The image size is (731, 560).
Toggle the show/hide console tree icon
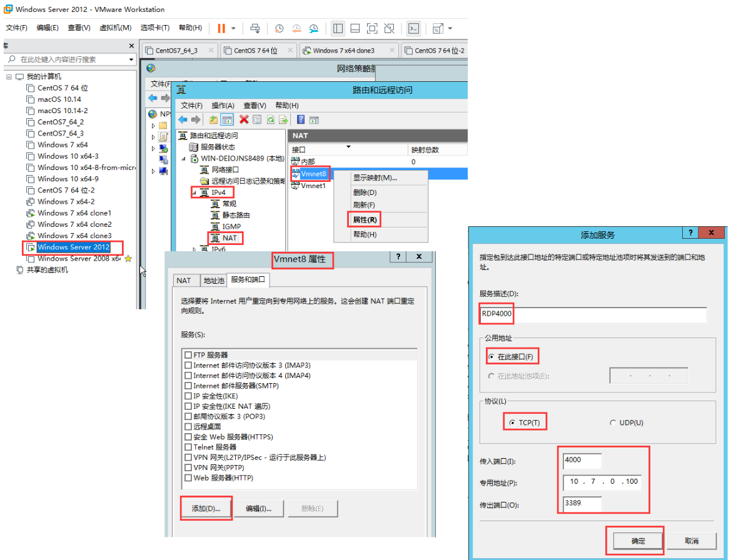point(227,120)
